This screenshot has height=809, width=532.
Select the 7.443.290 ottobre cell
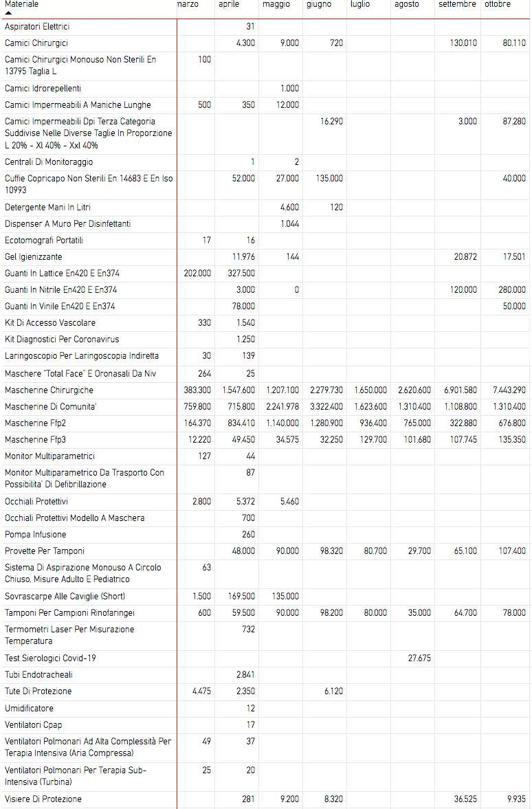coord(509,390)
